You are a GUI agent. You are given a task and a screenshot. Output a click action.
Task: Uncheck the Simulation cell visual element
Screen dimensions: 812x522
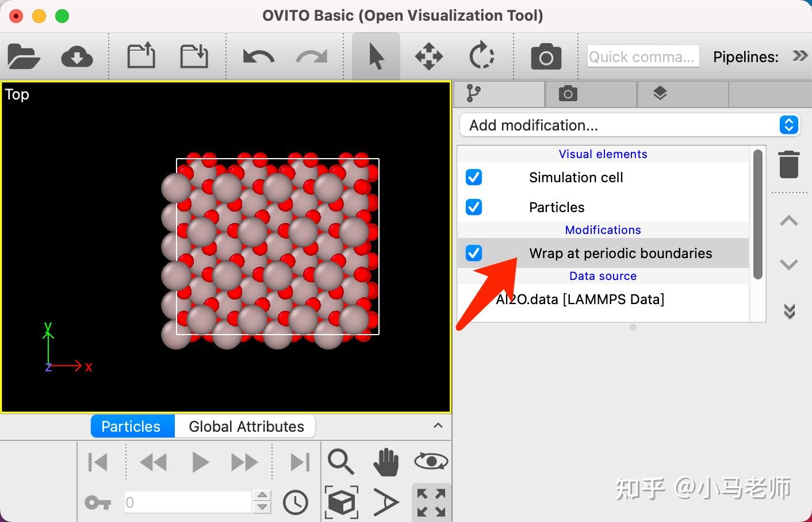473,177
